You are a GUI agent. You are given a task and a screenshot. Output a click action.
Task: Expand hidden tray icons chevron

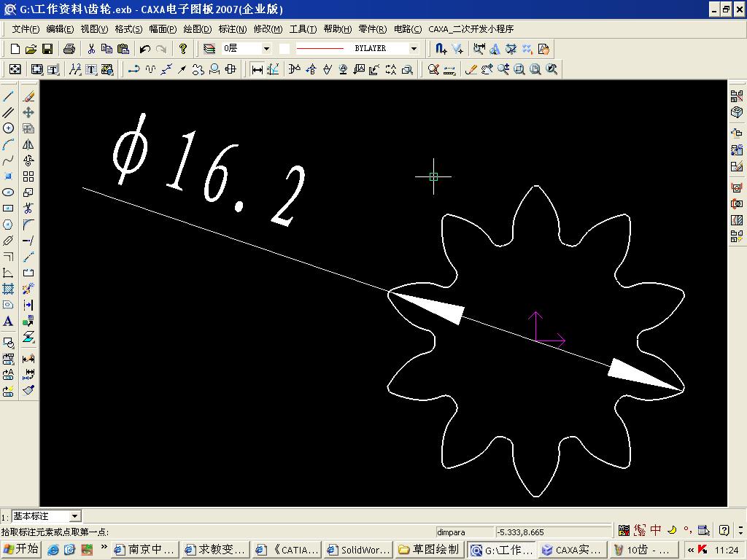(x=690, y=550)
